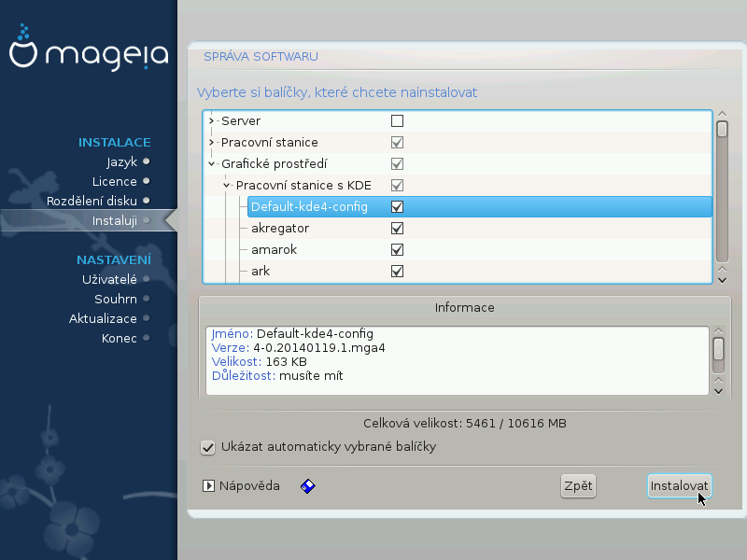Click the Uživatelé step in sidebar

(x=109, y=279)
